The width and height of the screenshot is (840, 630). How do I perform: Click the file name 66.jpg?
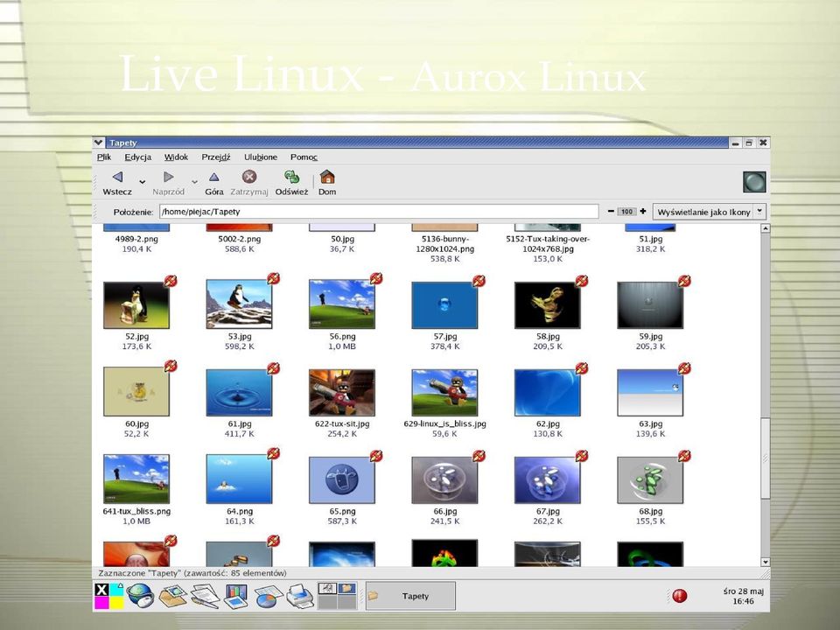pos(444,511)
